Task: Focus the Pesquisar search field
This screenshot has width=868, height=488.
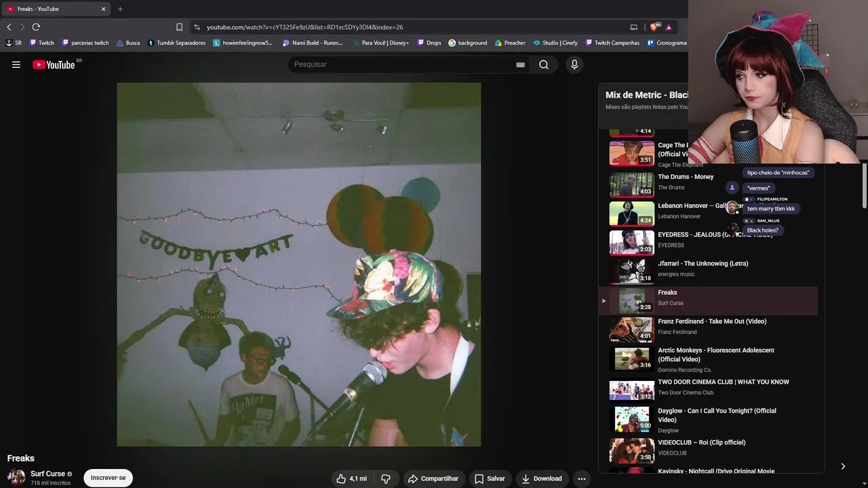Action: point(403,64)
